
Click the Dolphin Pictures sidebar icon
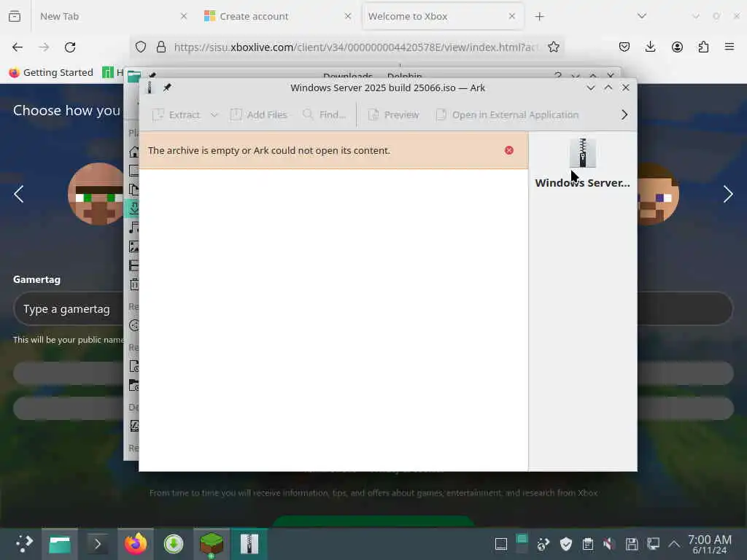coord(134,246)
